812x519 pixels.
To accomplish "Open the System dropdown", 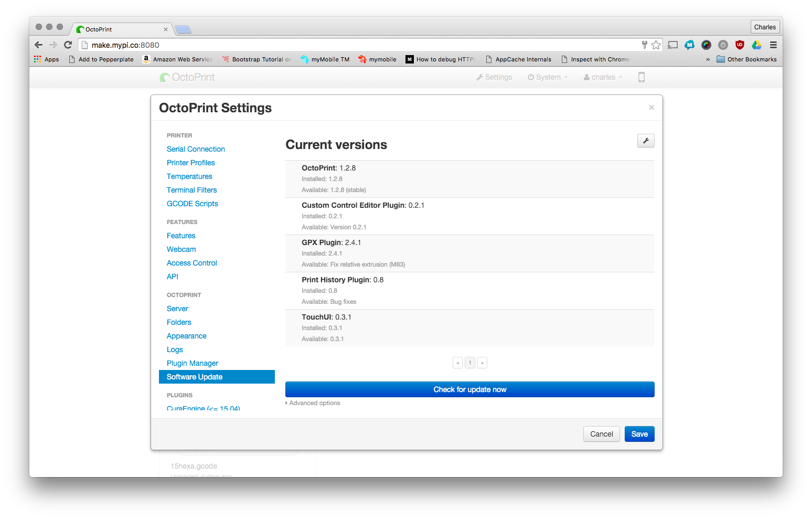I will 547,77.
